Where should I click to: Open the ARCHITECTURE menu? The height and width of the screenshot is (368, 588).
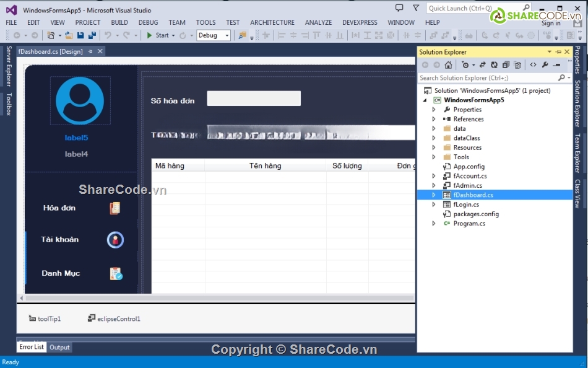(x=272, y=22)
